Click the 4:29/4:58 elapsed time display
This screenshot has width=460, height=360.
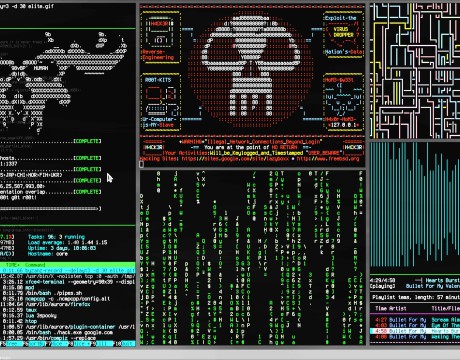[382, 281]
